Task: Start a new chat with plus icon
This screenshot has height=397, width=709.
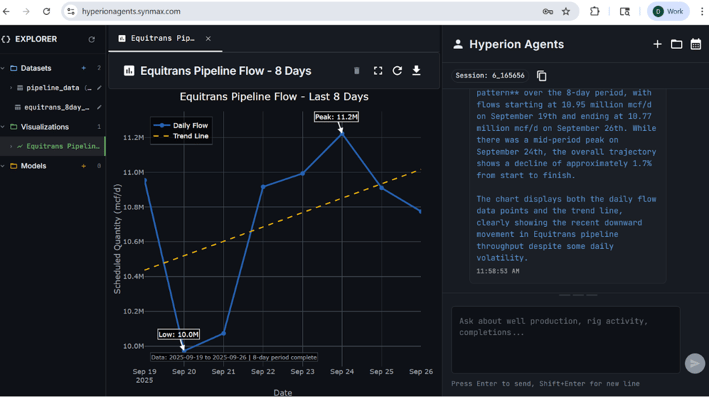Action: (x=657, y=44)
